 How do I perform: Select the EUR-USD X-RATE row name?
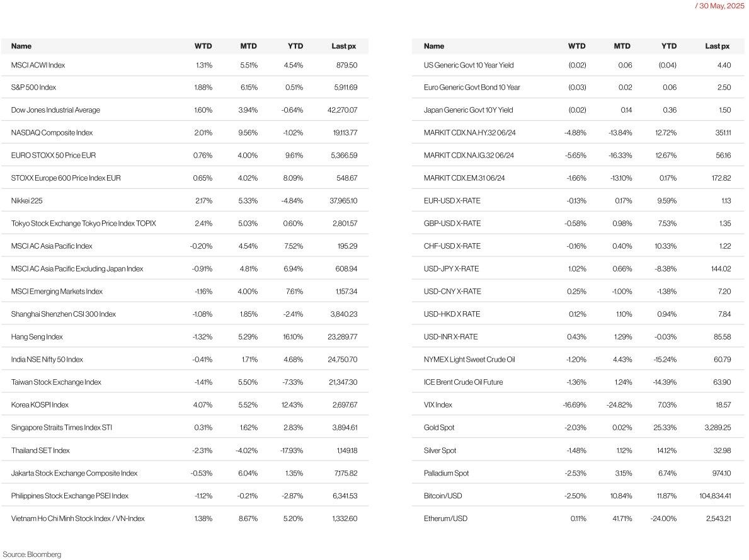pyautogui.click(x=452, y=201)
